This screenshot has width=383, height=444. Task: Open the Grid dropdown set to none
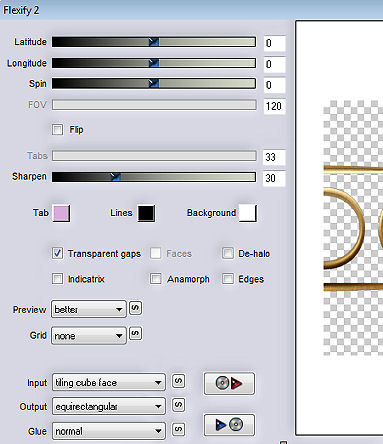coord(89,335)
